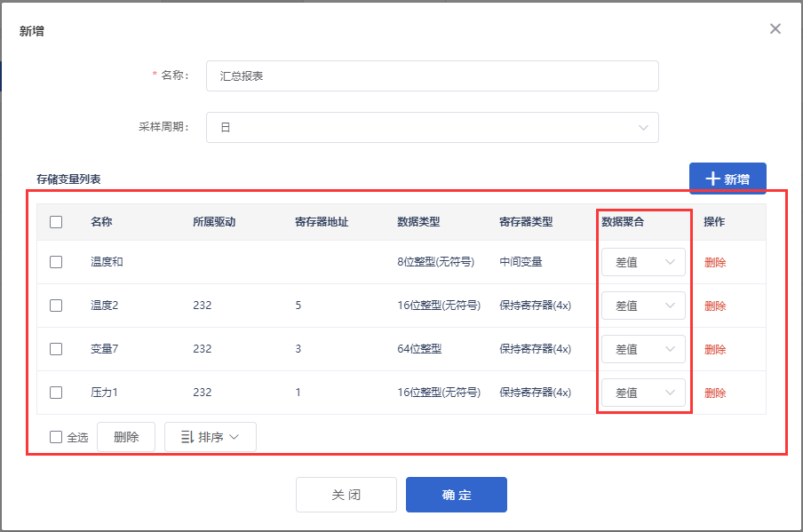This screenshot has width=803, height=532.
Task: Select the 压力1 name cell
Action: pos(105,393)
